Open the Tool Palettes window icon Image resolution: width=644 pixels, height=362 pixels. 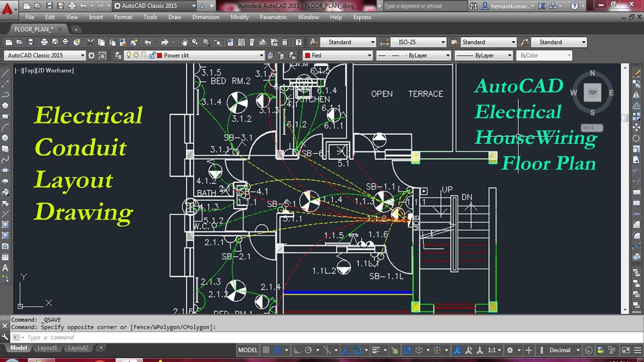(252, 42)
